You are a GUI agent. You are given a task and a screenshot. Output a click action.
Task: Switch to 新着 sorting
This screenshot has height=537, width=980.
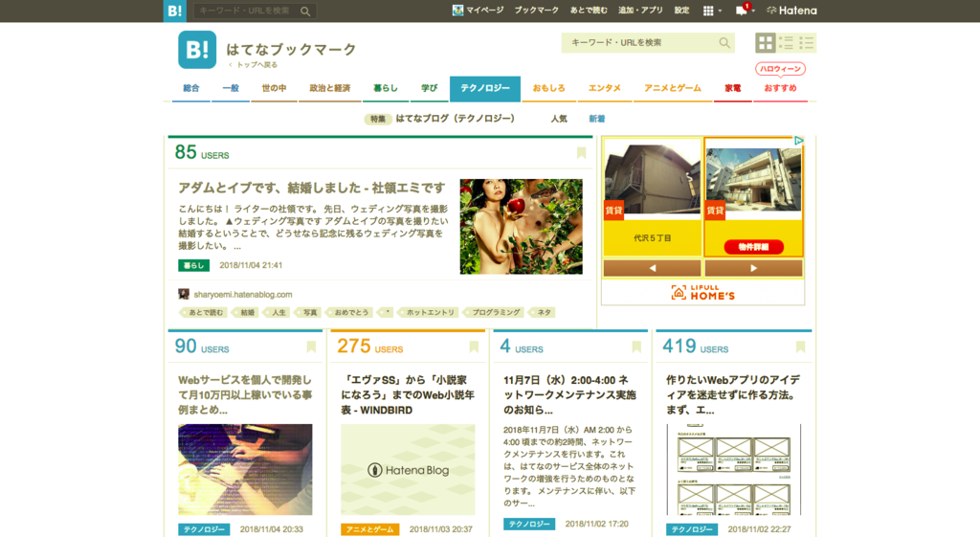(x=597, y=119)
